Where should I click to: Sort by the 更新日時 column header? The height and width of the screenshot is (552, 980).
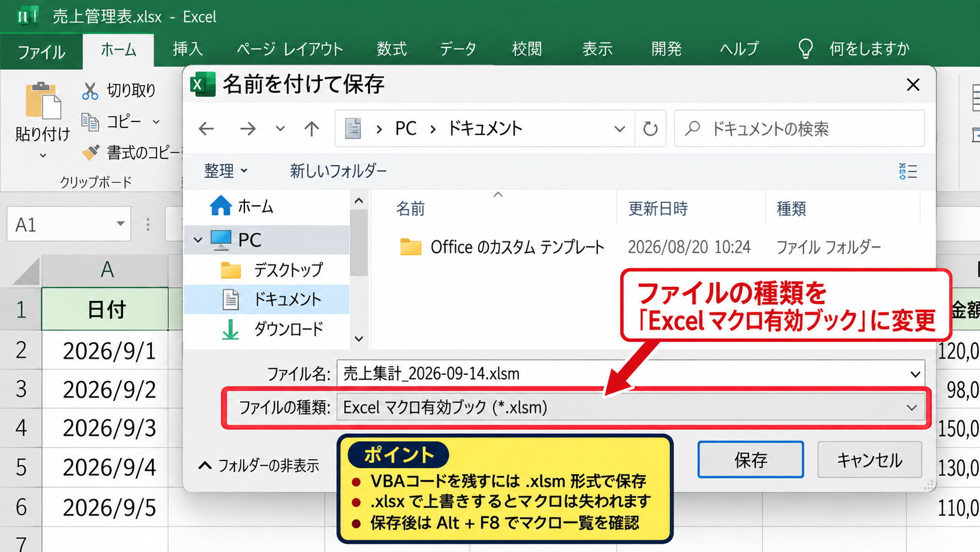coord(658,208)
